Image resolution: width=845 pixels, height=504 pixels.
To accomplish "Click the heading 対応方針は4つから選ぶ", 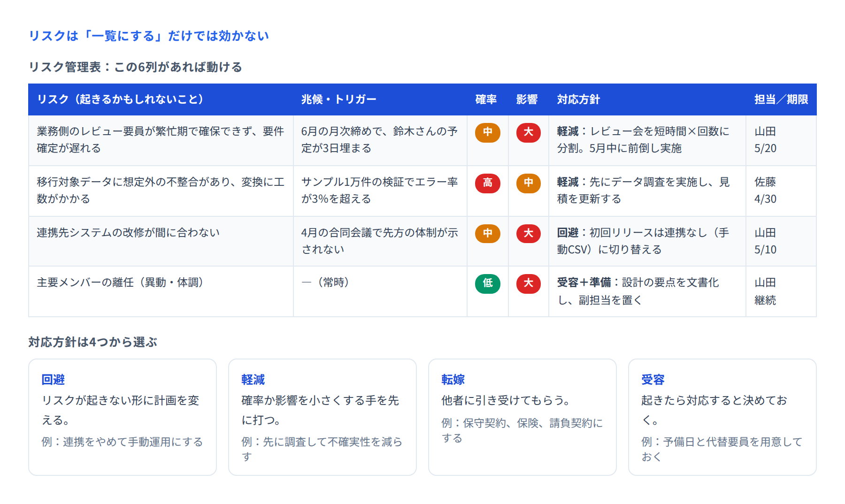I will point(93,342).
